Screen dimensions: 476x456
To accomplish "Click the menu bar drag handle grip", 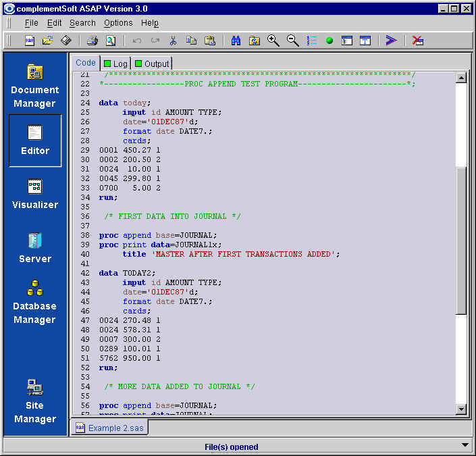I will pyautogui.click(x=9, y=23).
